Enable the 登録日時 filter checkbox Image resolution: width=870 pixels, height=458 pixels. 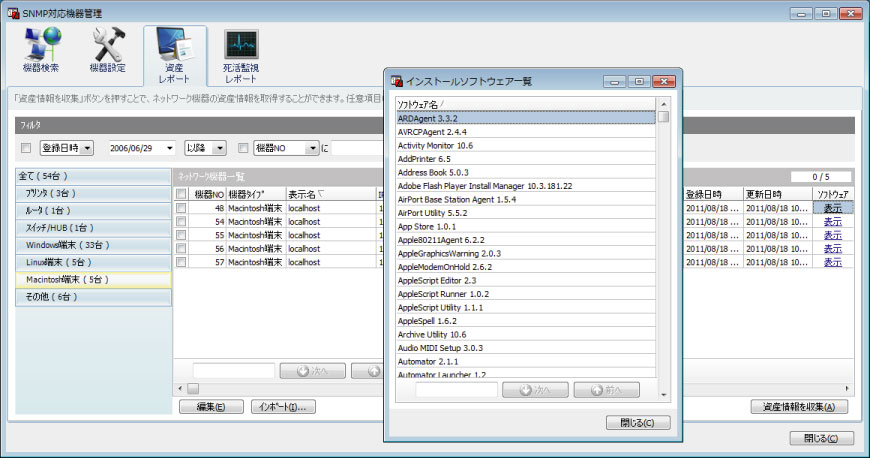(26, 148)
